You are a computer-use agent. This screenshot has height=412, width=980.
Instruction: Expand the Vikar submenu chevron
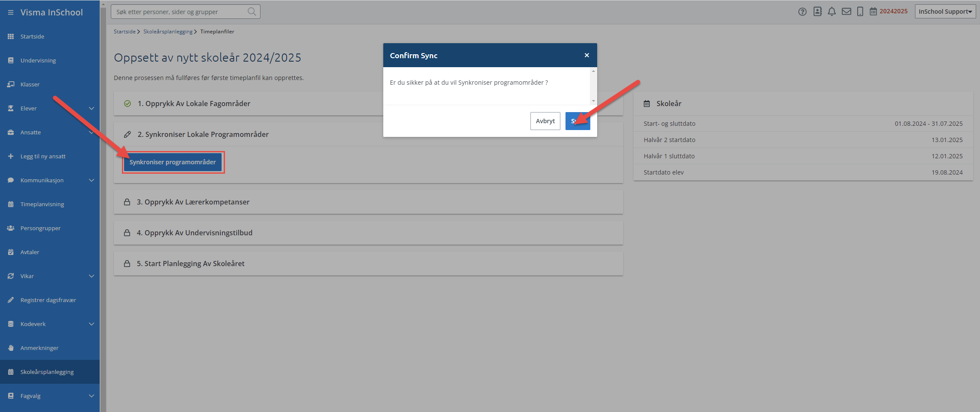point(91,276)
